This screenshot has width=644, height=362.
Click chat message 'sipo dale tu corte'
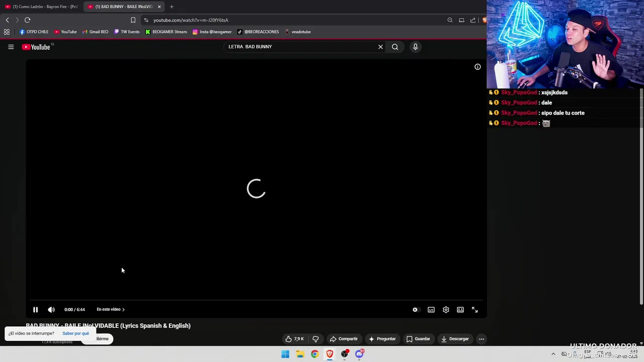coord(562,113)
